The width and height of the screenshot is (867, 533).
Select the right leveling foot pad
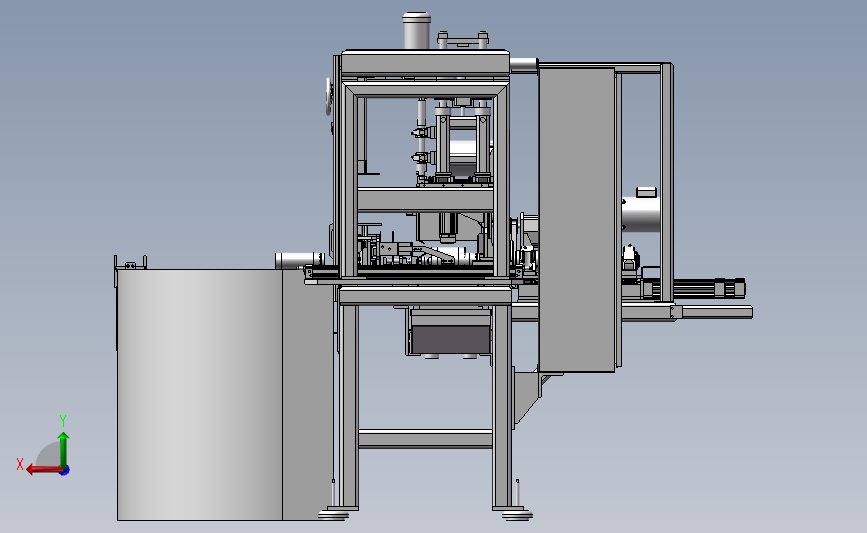point(517,515)
